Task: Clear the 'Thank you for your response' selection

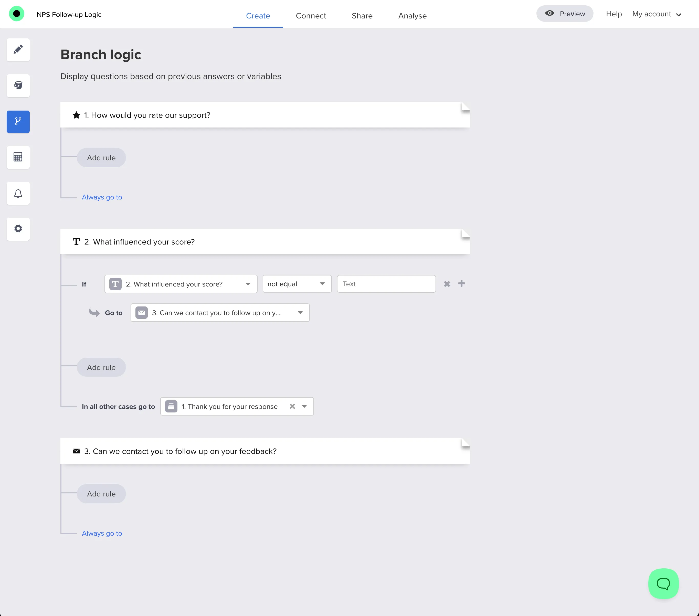Action: (292, 406)
